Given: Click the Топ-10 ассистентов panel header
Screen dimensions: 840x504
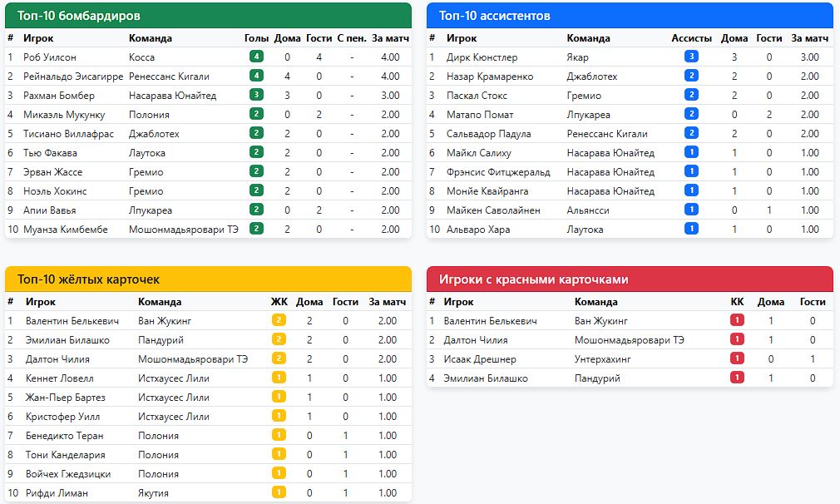Looking at the screenshot, I should coord(630,16).
